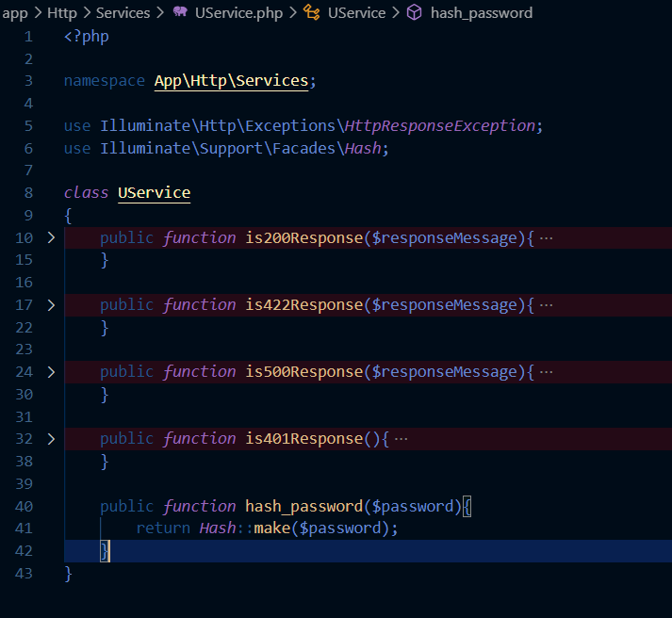Click line number 40 in the gutter

(24, 506)
